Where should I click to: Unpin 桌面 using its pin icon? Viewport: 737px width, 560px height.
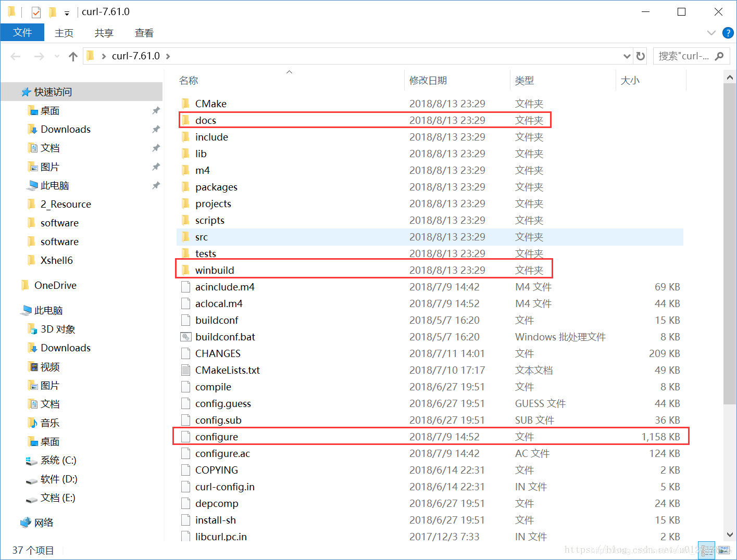[155, 110]
